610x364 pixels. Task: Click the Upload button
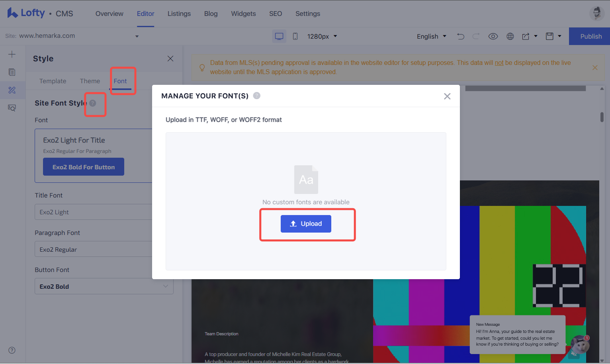(306, 224)
